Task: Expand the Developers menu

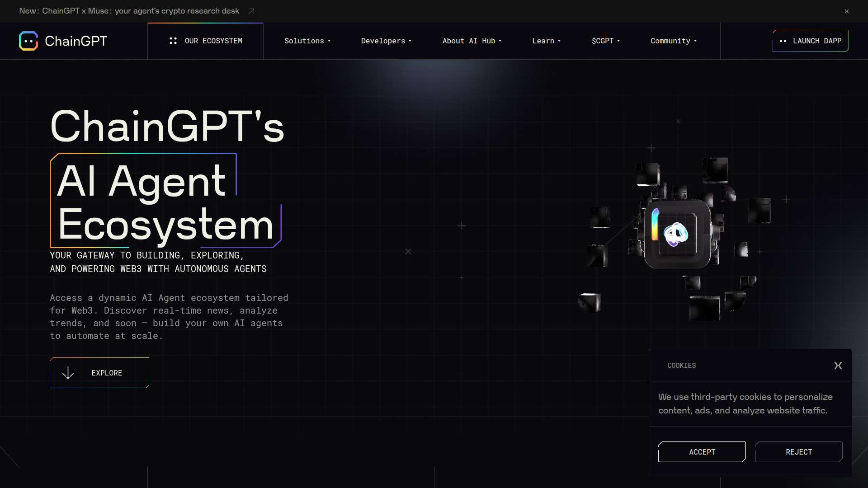Action: 386,41
